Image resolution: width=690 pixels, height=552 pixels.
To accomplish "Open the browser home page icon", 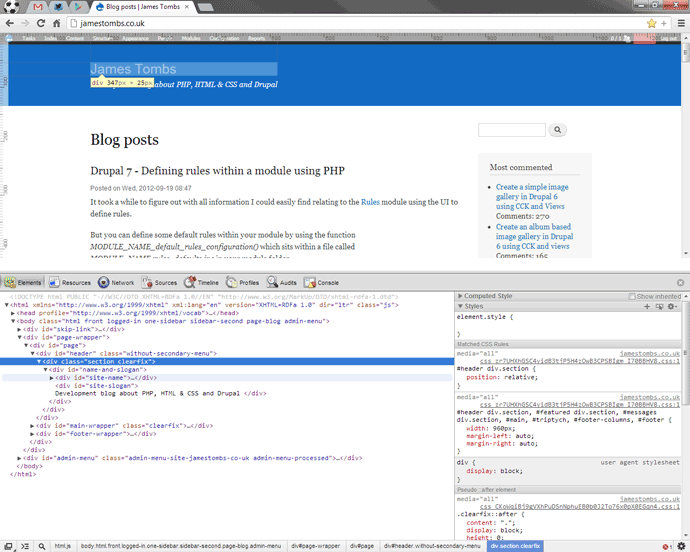I will [56, 23].
